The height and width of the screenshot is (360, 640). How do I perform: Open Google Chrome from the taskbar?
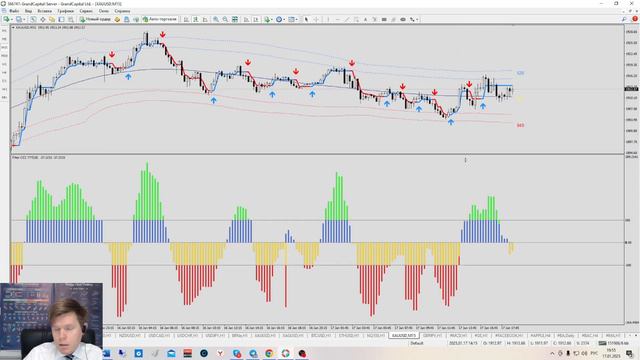tap(269, 353)
